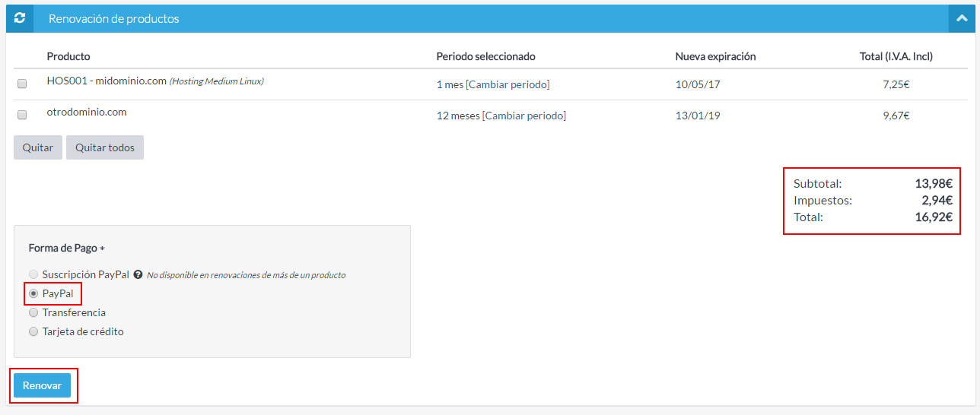Click the refresh icon in the panel header
The width and height of the screenshot is (980, 415).
tap(20, 18)
